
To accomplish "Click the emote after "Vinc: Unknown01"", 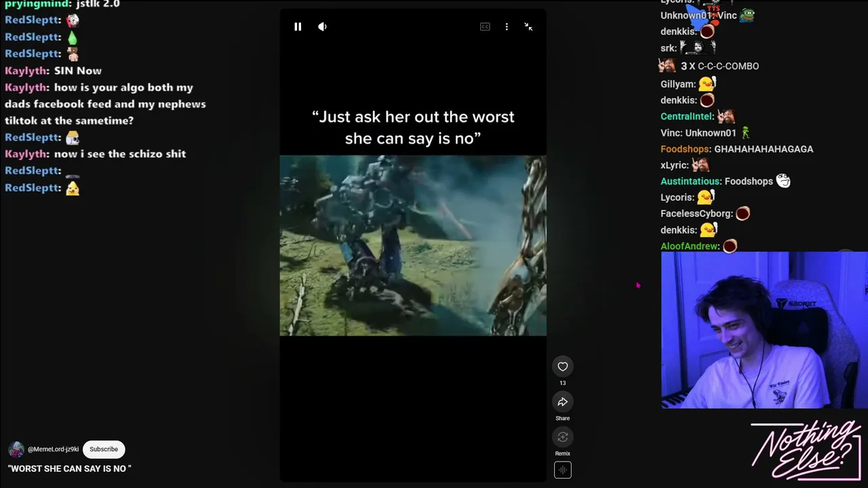I will pyautogui.click(x=745, y=133).
